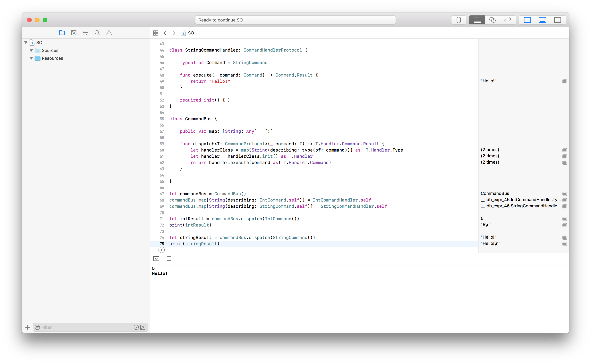This screenshot has width=591, height=364.
Task: Toggle the left navigator panel
Action: 527,20
